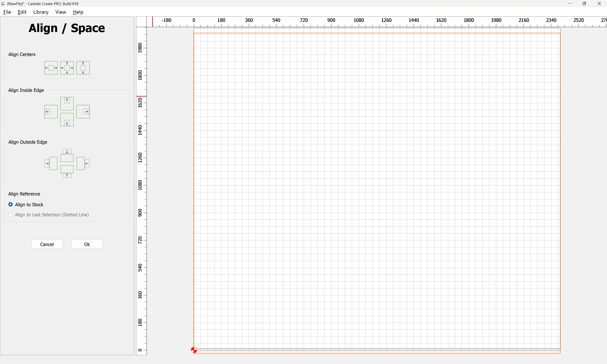
Task: Align inside bottom edge icon
Action: [x=67, y=120]
